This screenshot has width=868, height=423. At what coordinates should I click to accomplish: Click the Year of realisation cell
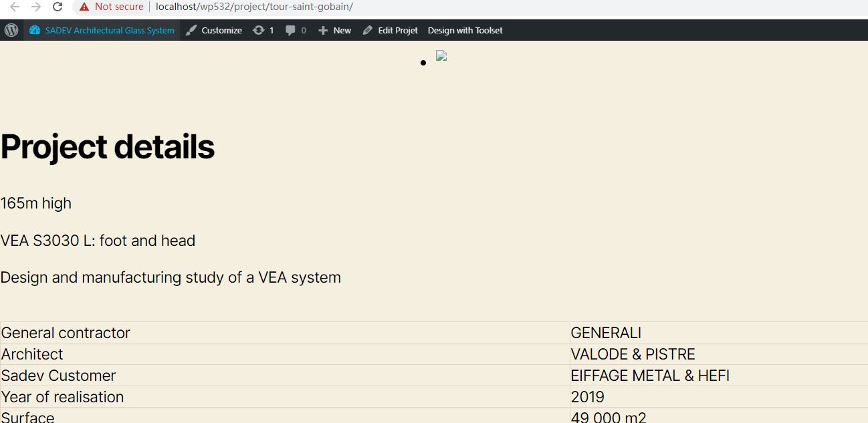285,397
